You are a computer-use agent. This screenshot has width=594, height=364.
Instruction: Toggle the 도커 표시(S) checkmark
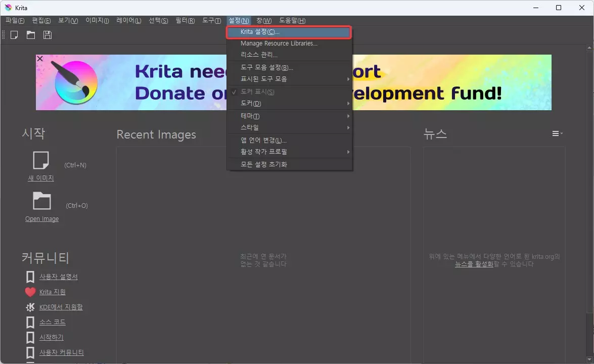click(234, 92)
